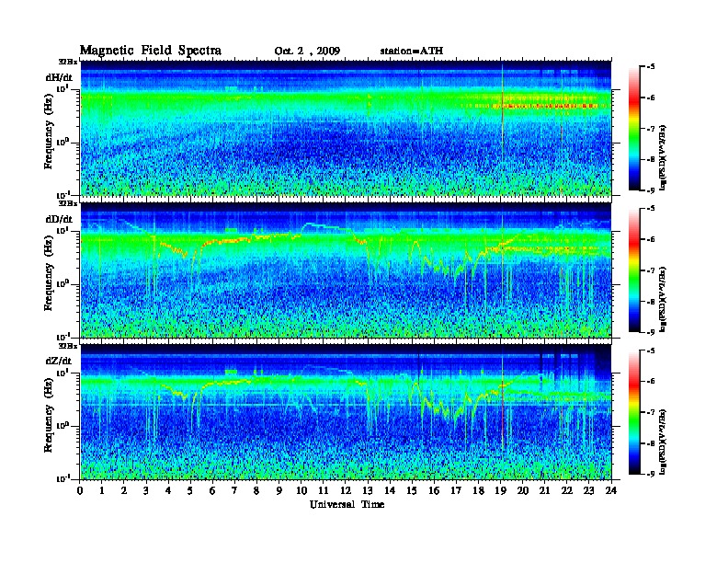Click the 'Magnetic Field Spectra' title
This screenshot has width=728, height=563.
point(151,51)
